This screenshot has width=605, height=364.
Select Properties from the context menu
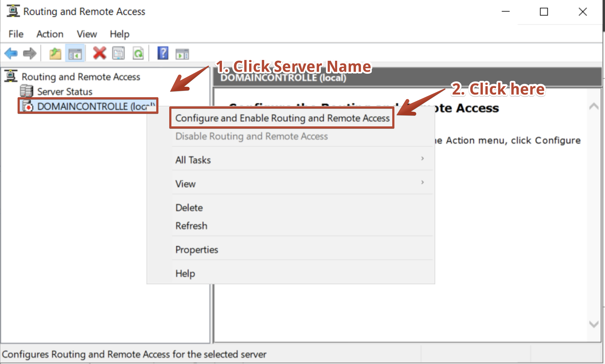click(197, 250)
